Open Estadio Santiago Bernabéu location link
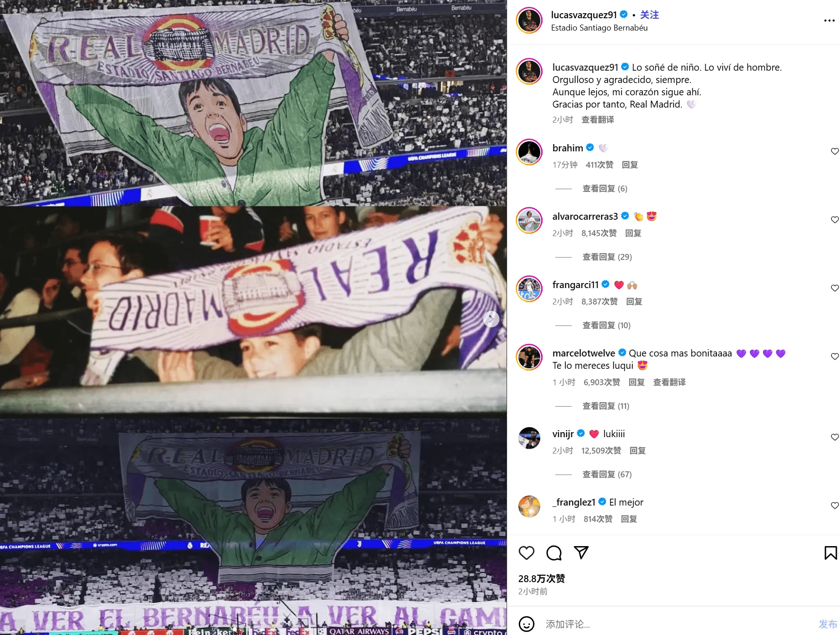This screenshot has width=840, height=635. tap(599, 28)
